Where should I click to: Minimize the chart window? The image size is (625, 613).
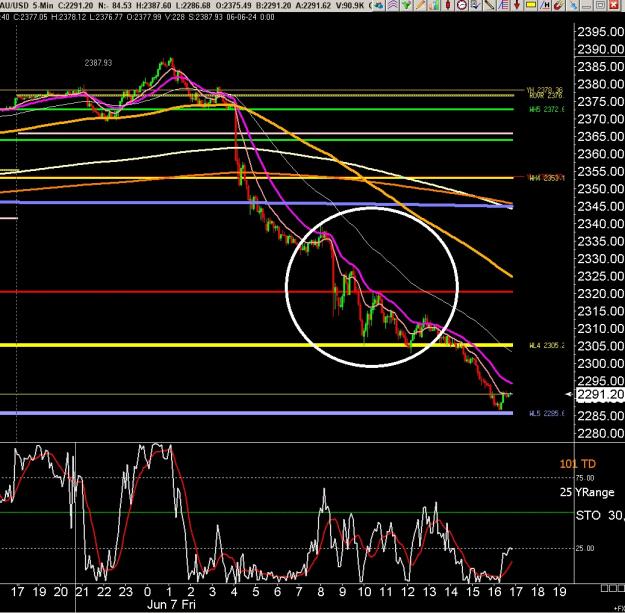point(586,5)
